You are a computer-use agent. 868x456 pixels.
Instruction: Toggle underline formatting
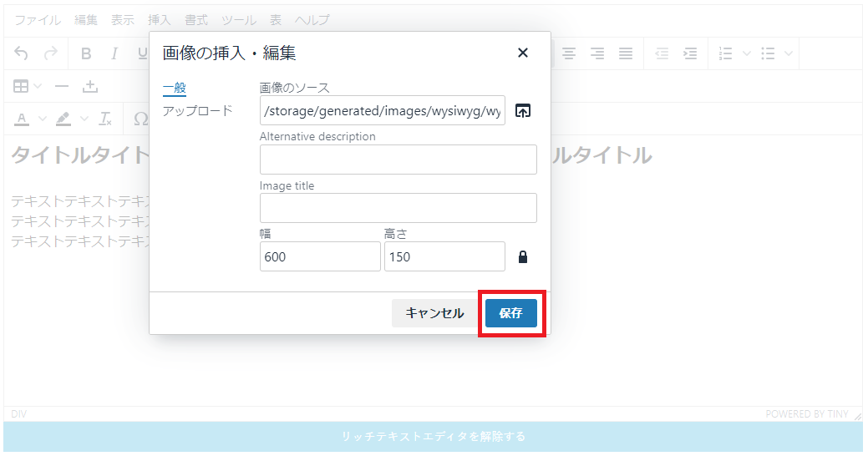(143, 53)
